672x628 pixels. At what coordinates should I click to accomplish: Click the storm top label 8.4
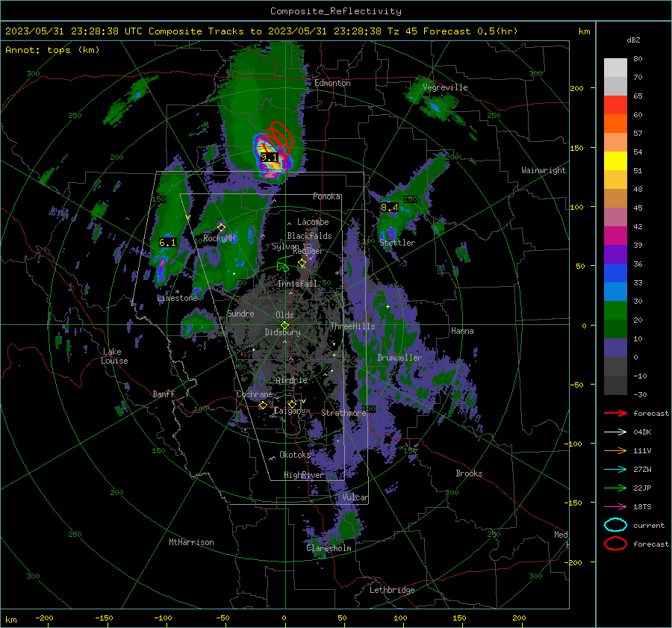coord(390,208)
